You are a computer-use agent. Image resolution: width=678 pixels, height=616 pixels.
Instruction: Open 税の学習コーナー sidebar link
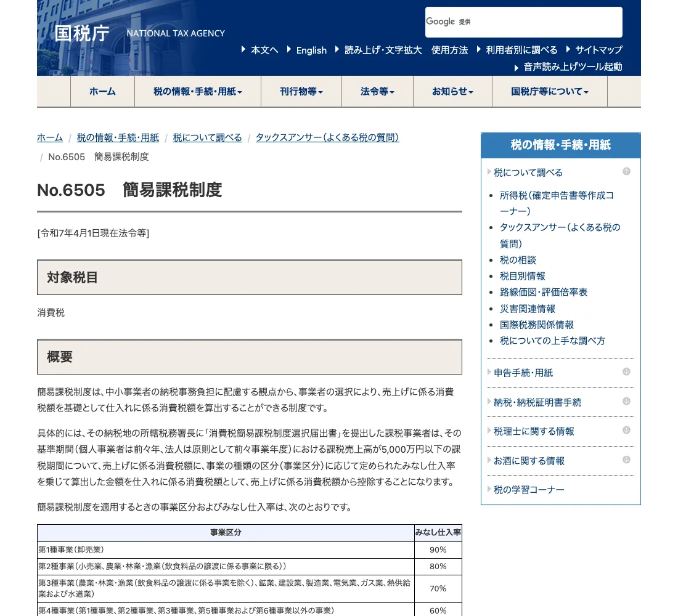click(529, 490)
